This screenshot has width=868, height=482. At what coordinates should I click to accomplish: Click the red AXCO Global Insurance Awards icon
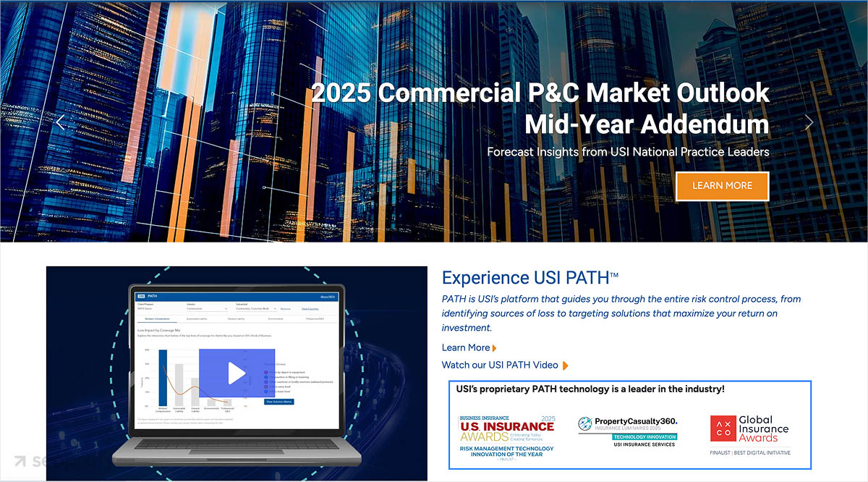[x=721, y=427]
